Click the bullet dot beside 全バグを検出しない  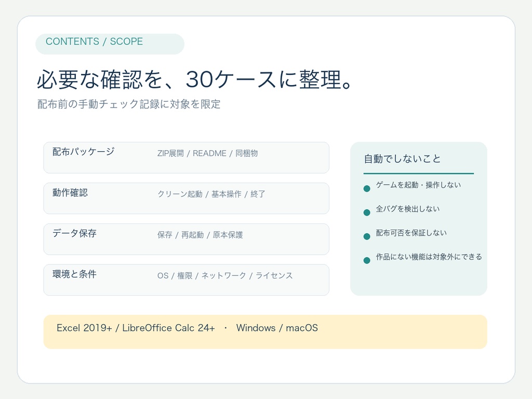coord(367,212)
